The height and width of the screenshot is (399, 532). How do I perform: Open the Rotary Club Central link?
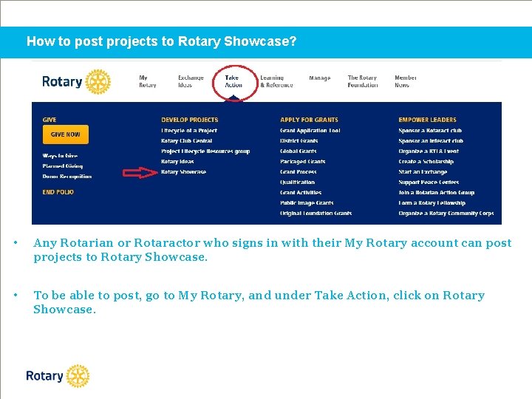(x=187, y=141)
